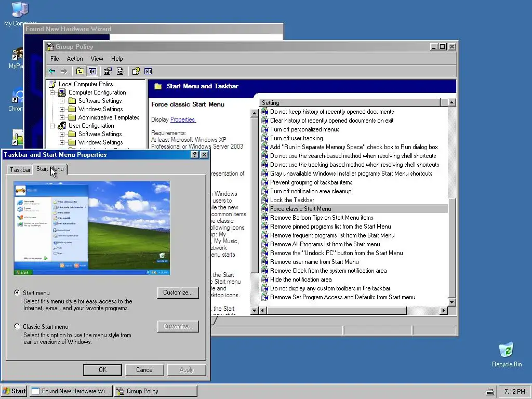This screenshot has width=532, height=399.
Task: Collapse the User Configuration tree node
Action: (52, 126)
